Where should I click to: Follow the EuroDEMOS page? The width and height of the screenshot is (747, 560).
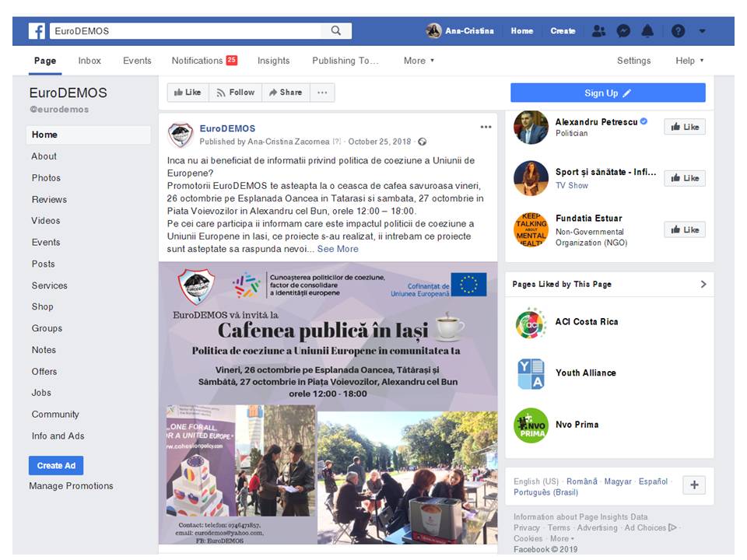point(235,93)
